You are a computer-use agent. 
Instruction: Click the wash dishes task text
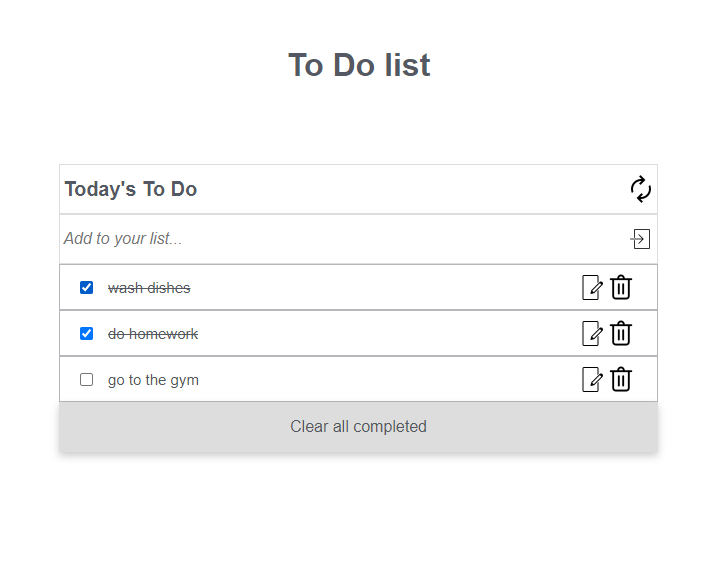point(149,288)
